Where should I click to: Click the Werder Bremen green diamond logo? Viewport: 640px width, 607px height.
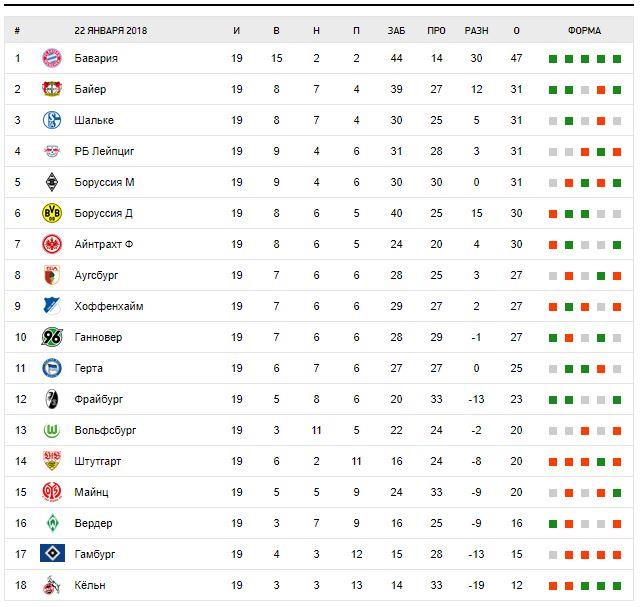(x=52, y=523)
